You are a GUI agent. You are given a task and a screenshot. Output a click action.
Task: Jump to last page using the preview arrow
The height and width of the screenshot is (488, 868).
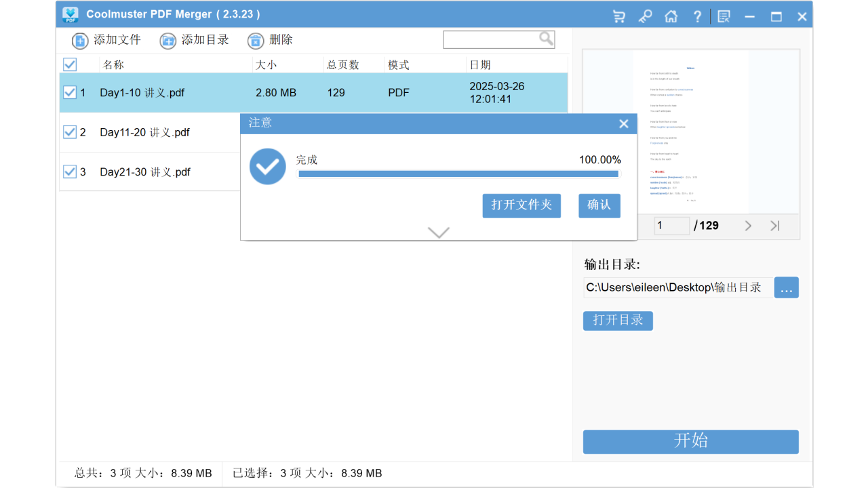[774, 225]
